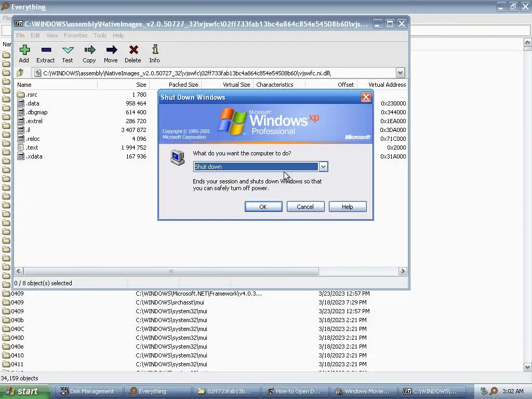Expand the shutdown action dropdown

pyautogui.click(x=323, y=167)
